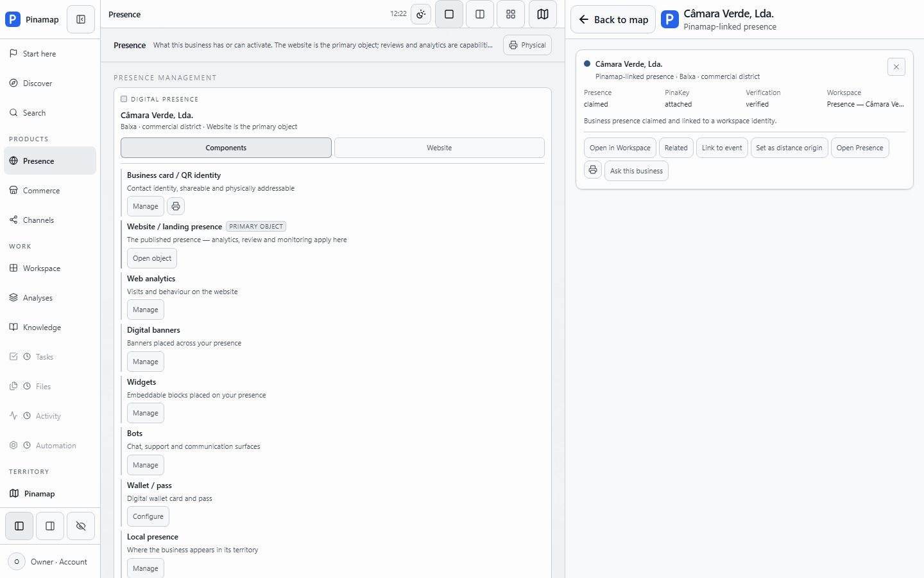924x578 pixels.
Task: Click the Open Presence button
Action: pos(860,148)
